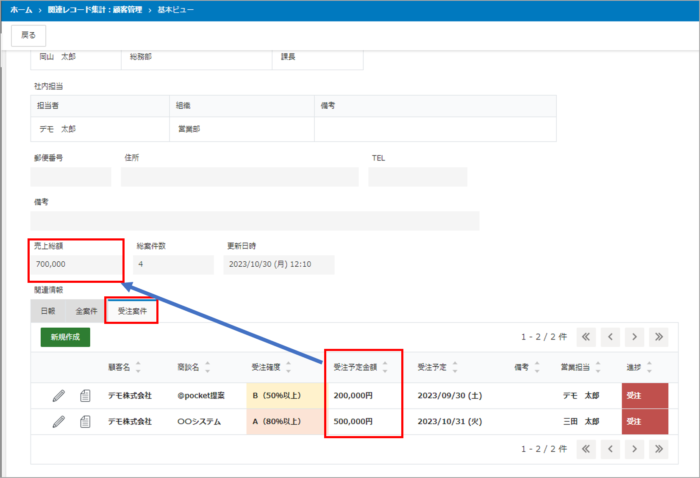Click 岡山 太郎 contact name cell
Viewport: 700px width, 478px height.
[x=58, y=57]
